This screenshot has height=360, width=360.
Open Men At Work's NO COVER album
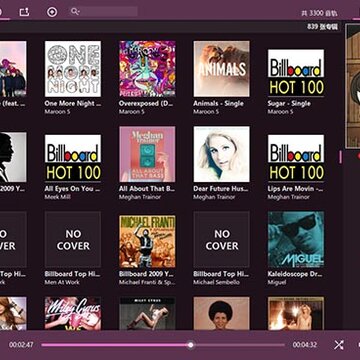pyautogui.click(x=73, y=239)
